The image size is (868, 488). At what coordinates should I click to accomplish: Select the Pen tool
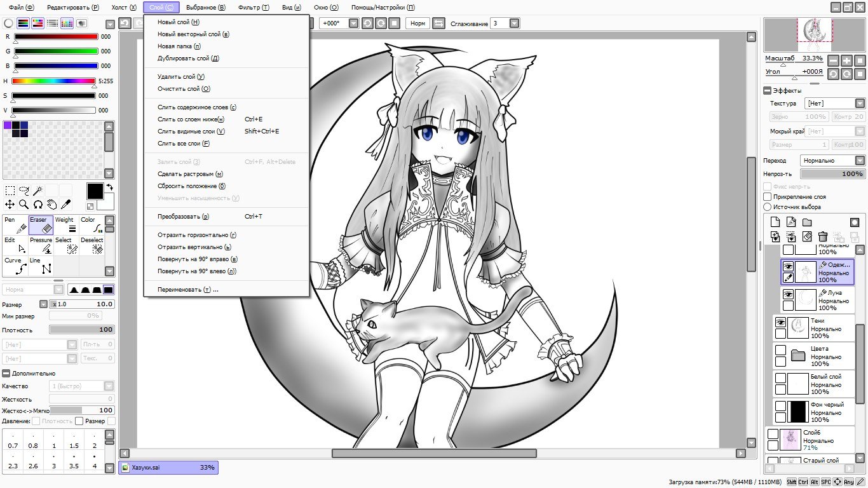15,225
